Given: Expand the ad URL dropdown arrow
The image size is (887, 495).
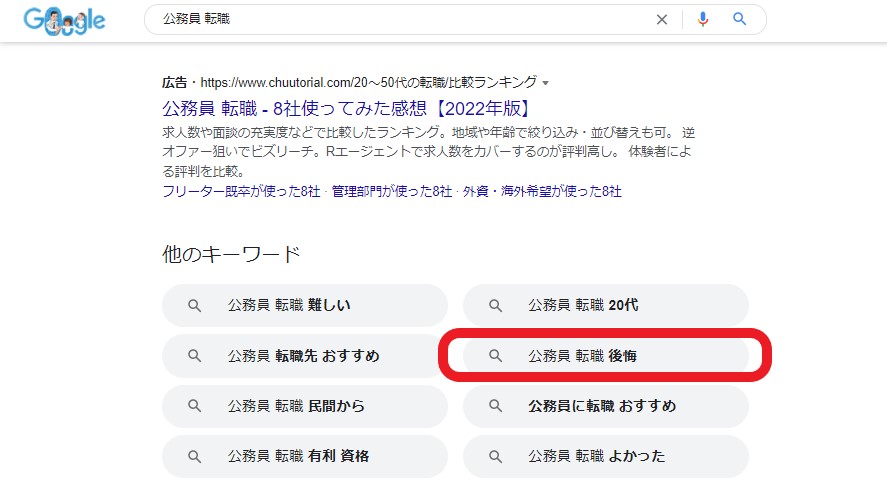Looking at the screenshot, I should [545, 83].
